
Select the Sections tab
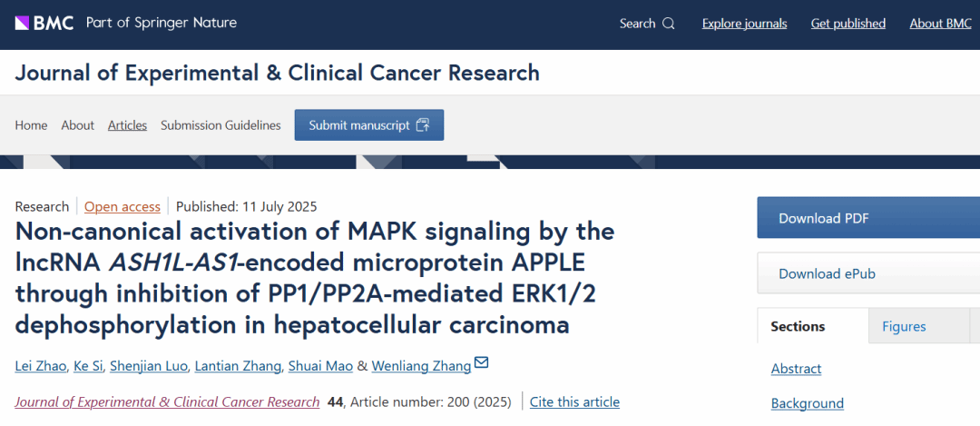click(798, 326)
